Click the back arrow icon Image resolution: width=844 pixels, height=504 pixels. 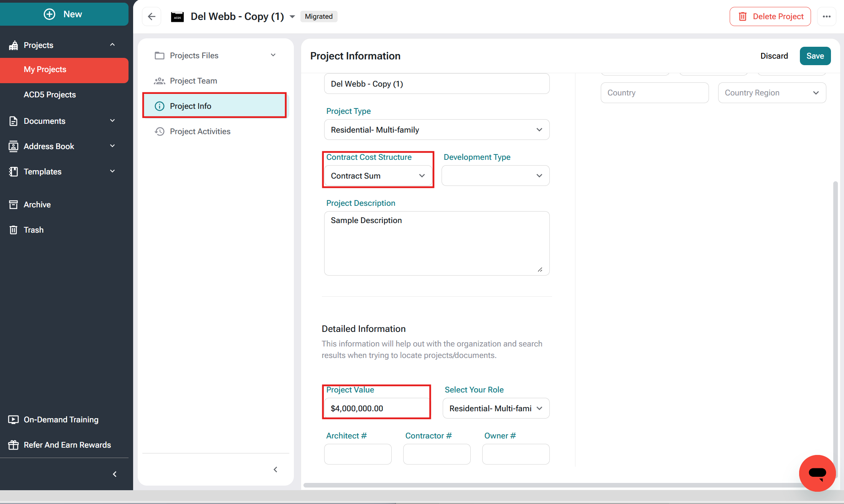click(152, 16)
